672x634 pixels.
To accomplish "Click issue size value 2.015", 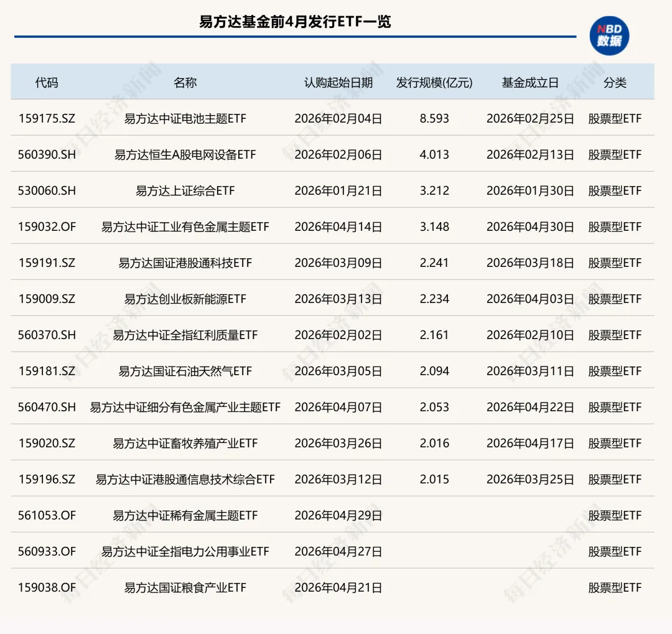I will tap(434, 478).
